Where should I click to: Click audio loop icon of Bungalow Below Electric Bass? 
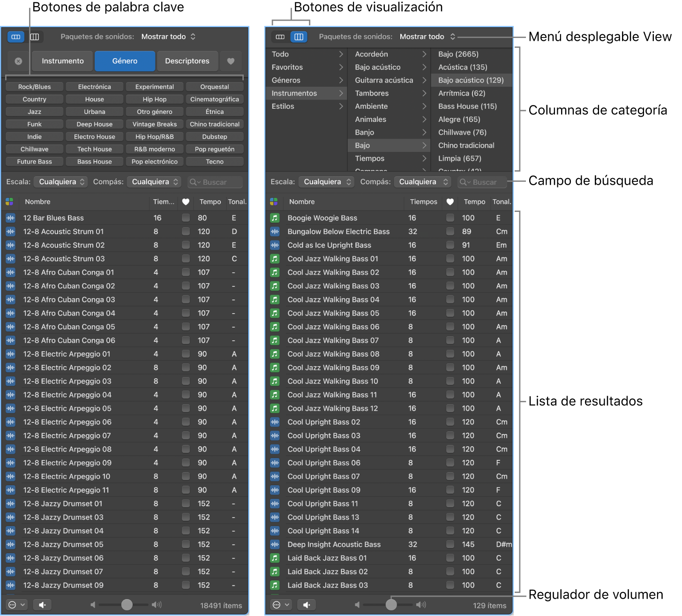point(275,232)
